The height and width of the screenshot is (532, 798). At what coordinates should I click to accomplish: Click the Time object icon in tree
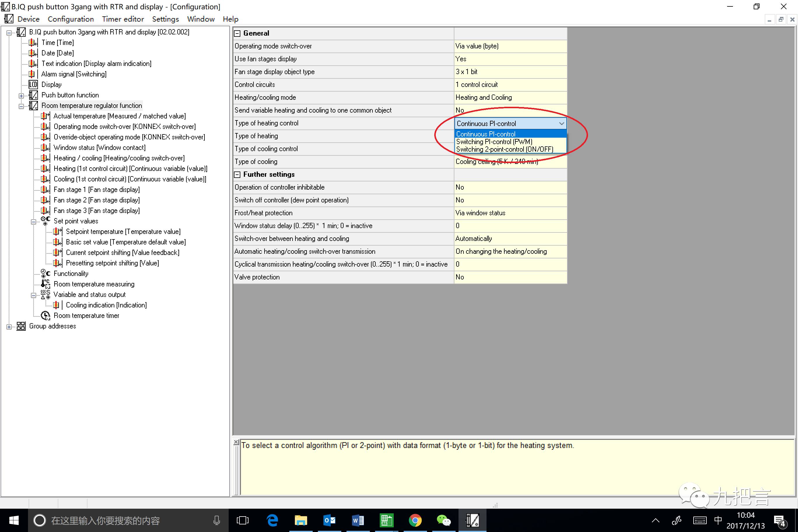33,42
